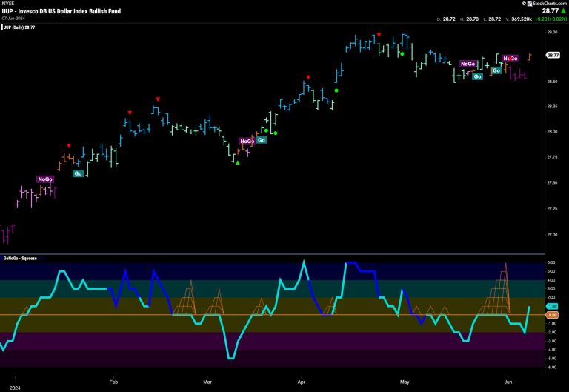Click the red triangle marker in mid-January
Screen dimensions: 569x392
[69, 146]
